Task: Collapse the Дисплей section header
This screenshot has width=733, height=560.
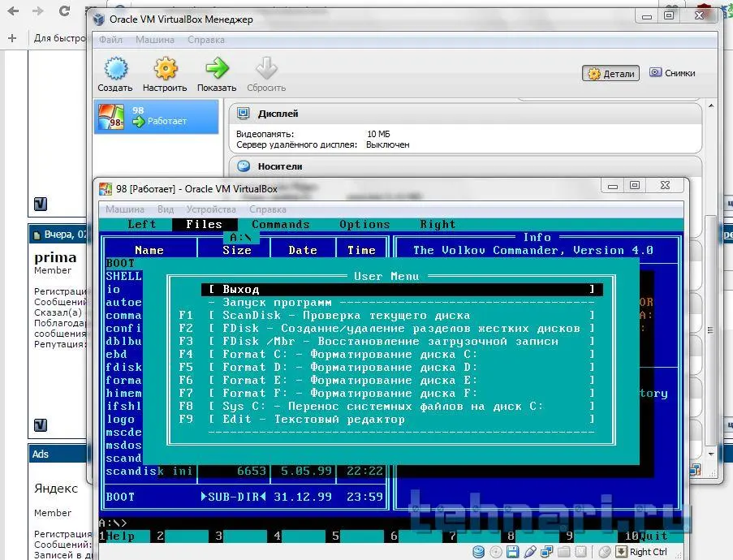Action: point(278,114)
